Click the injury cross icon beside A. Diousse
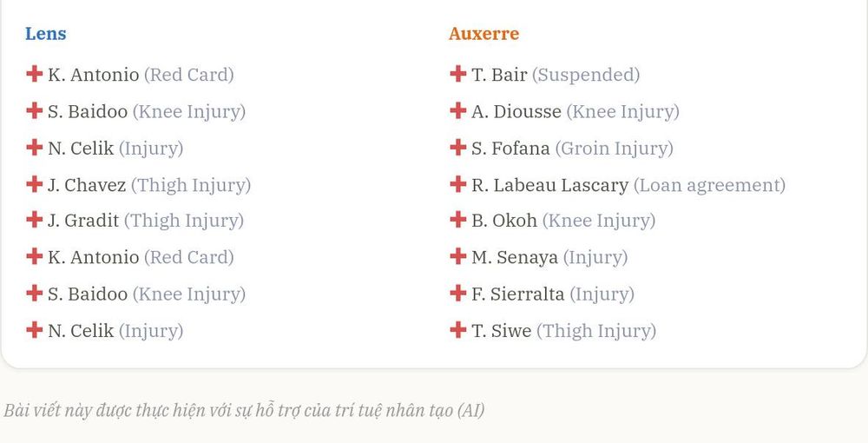Viewport: 868px width, 443px height. tap(457, 110)
